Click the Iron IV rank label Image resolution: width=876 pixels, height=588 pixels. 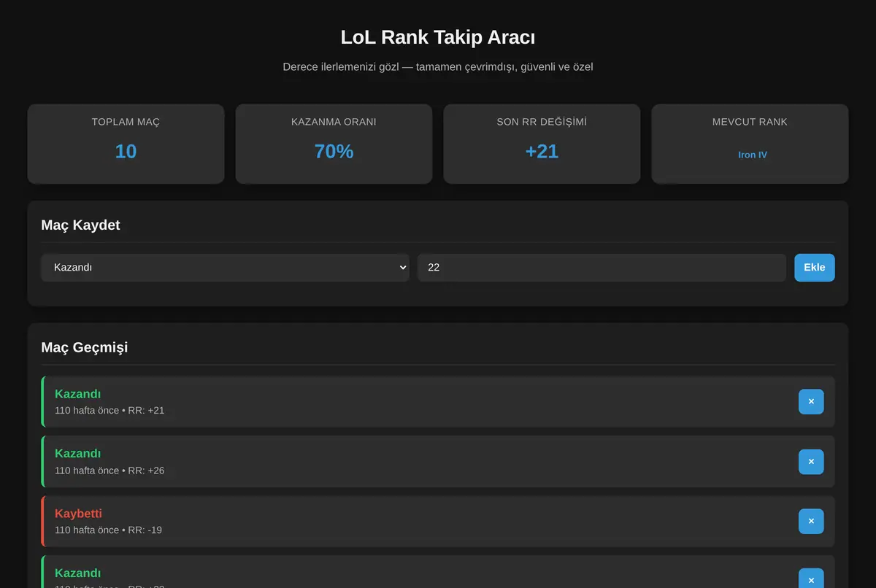pyautogui.click(x=753, y=155)
